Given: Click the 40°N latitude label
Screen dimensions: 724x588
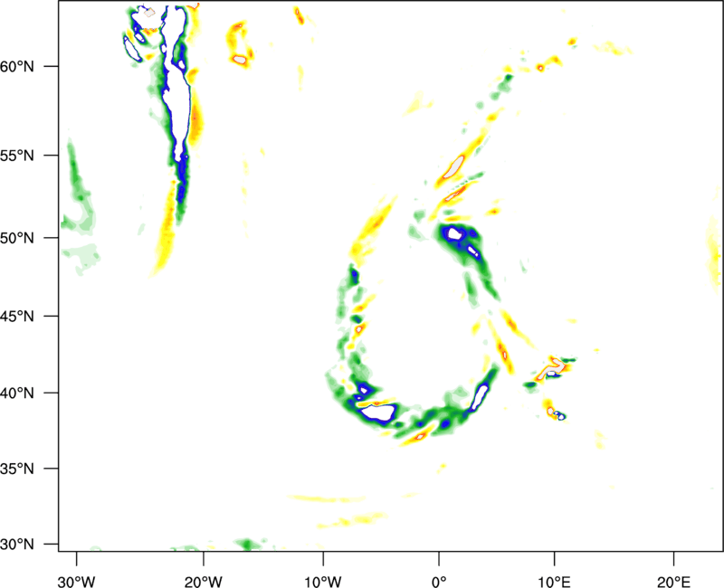Looking at the screenshot, I should pyautogui.click(x=17, y=394).
